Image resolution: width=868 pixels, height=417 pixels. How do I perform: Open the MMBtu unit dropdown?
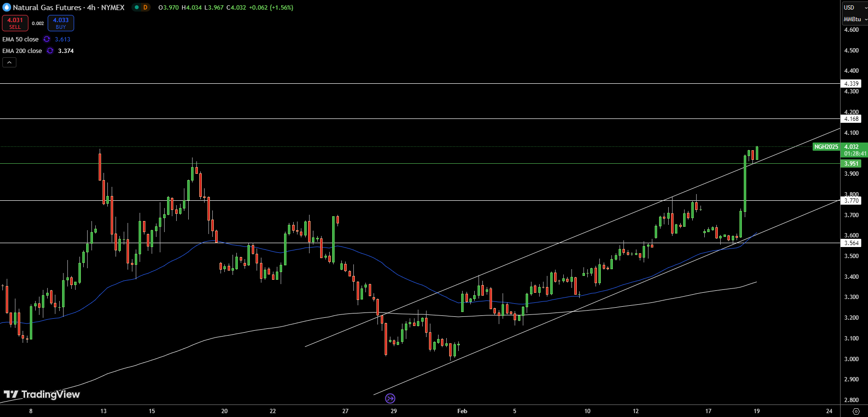[x=855, y=19]
